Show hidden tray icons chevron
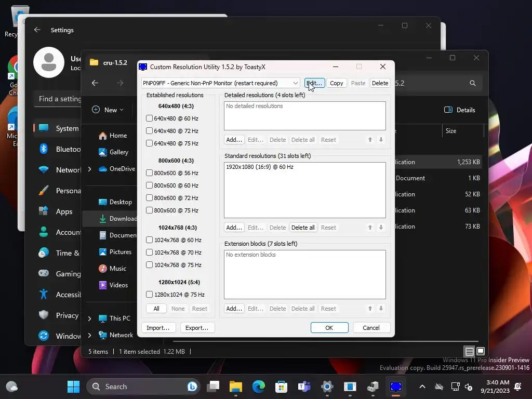Viewport: 532px width, 399px height. pyautogui.click(x=422, y=387)
